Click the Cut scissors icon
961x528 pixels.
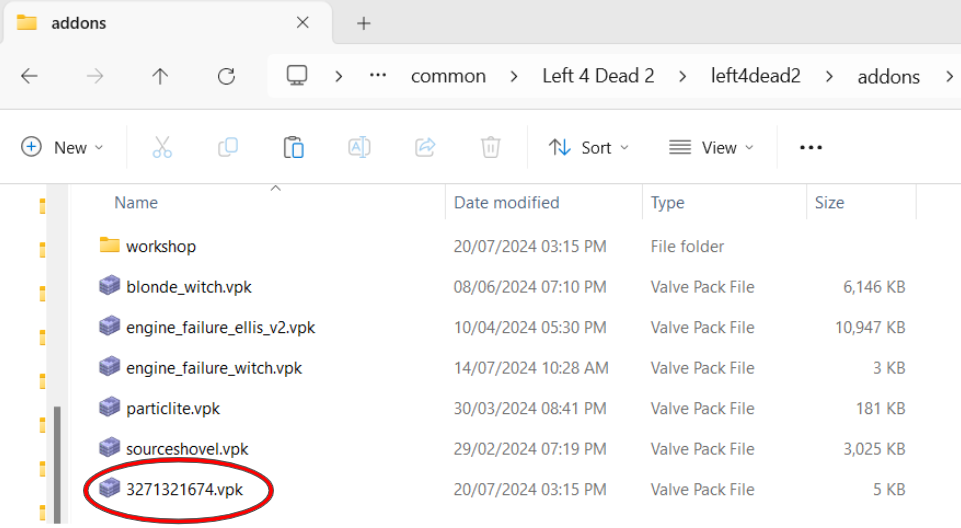point(162,148)
